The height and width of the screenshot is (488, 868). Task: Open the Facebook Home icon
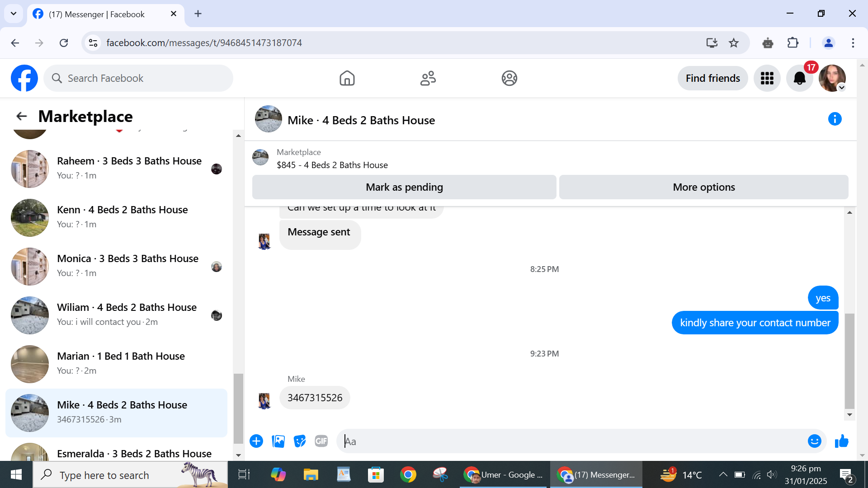pyautogui.click(x=347, y=78)
